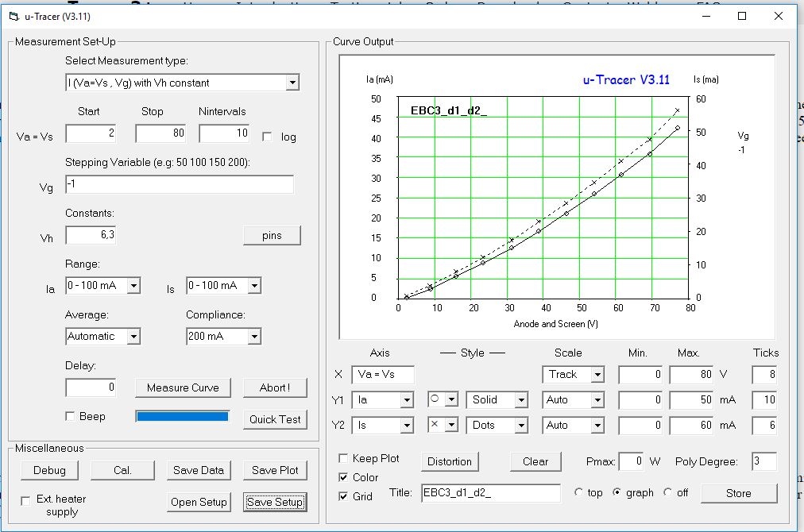Click the Cal. button
The image size is (804, 532).
tap(122, 471)
